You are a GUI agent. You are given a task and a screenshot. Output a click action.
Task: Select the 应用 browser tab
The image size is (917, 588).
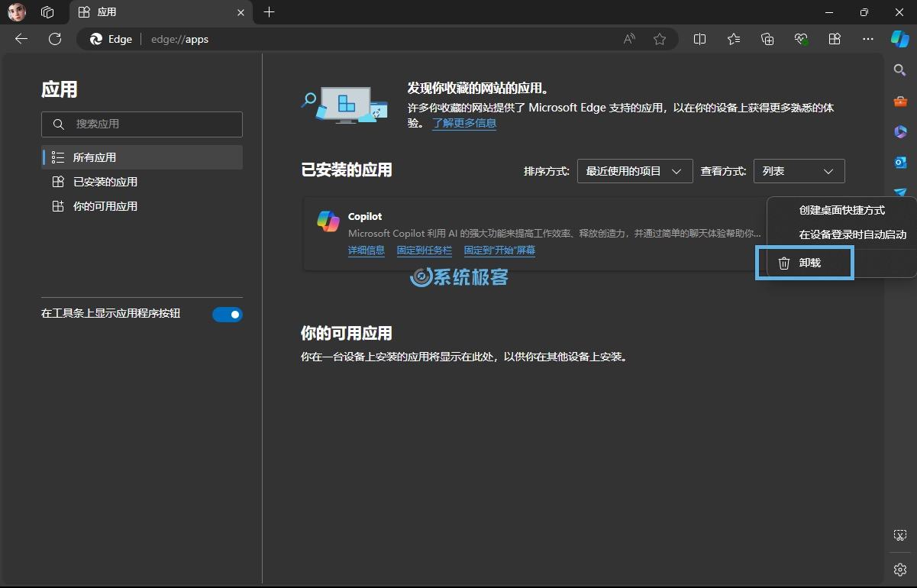(x=160, y=12)
